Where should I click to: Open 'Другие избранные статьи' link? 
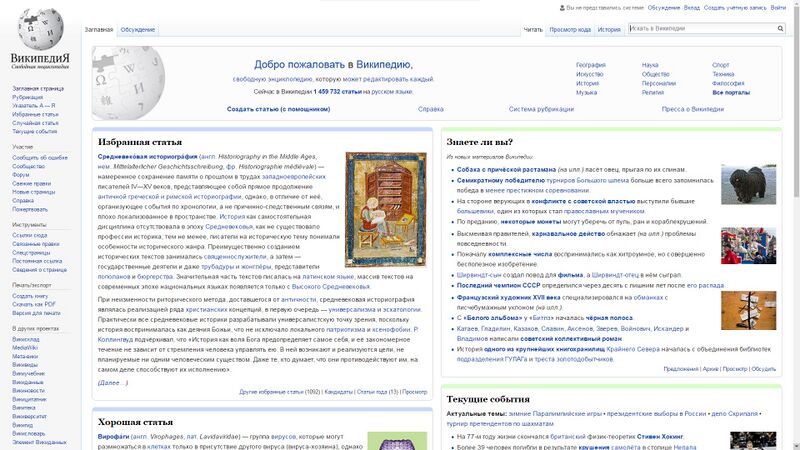point(271,392)
